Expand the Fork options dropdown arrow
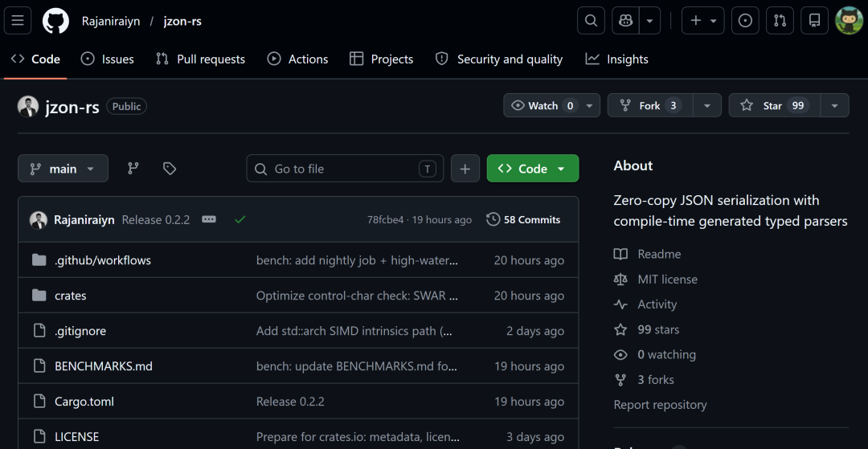This screenshot has width=868, height=449. (707, 105)
